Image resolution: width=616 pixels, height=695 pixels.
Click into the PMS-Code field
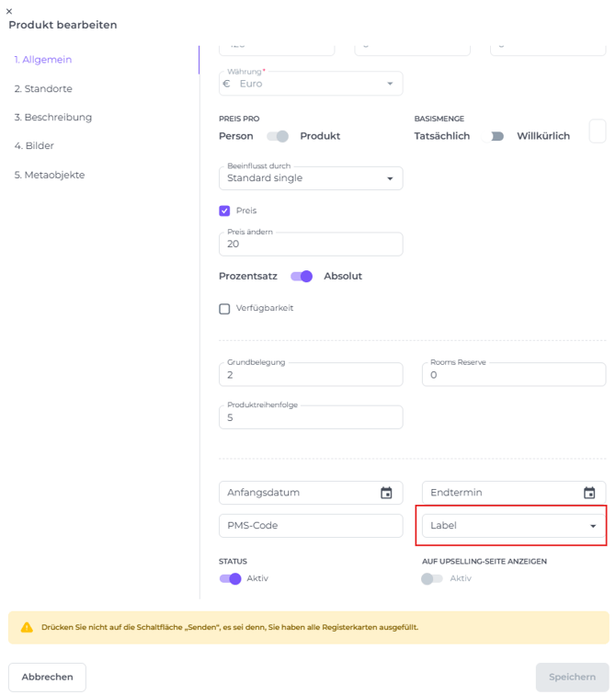311,526
